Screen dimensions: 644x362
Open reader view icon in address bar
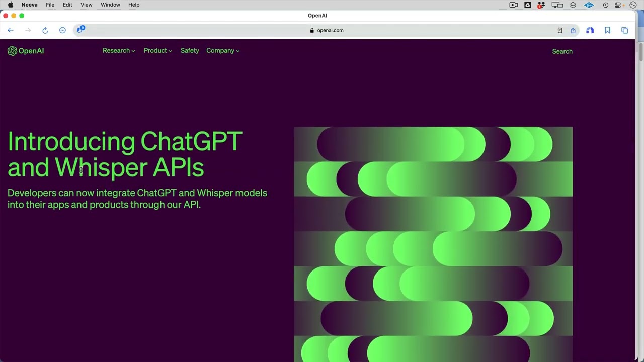point(560,30)
